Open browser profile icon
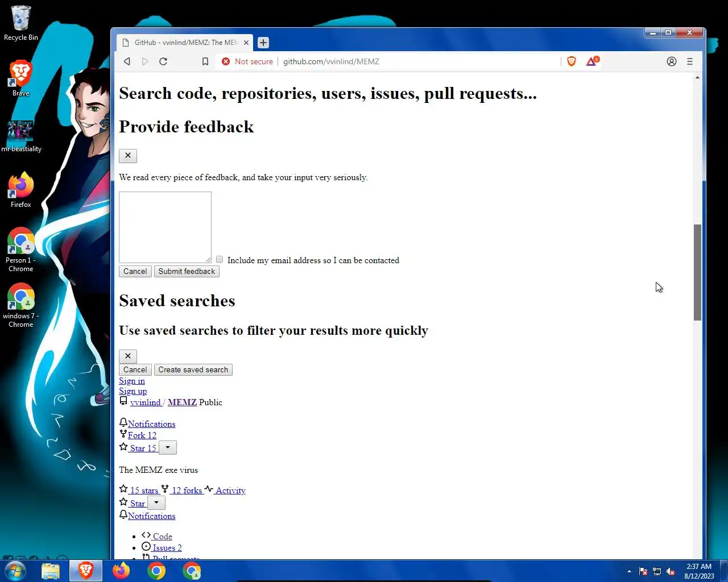The height and width of the screenshot is (582, 728). [x=672, y=61]
